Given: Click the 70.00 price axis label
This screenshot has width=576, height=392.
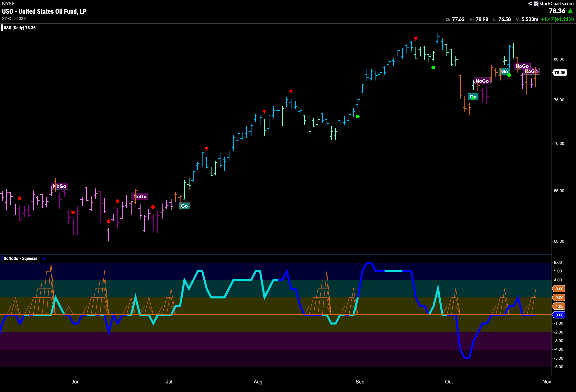Looking at the screenshot, I should click(x=559, y=144).
